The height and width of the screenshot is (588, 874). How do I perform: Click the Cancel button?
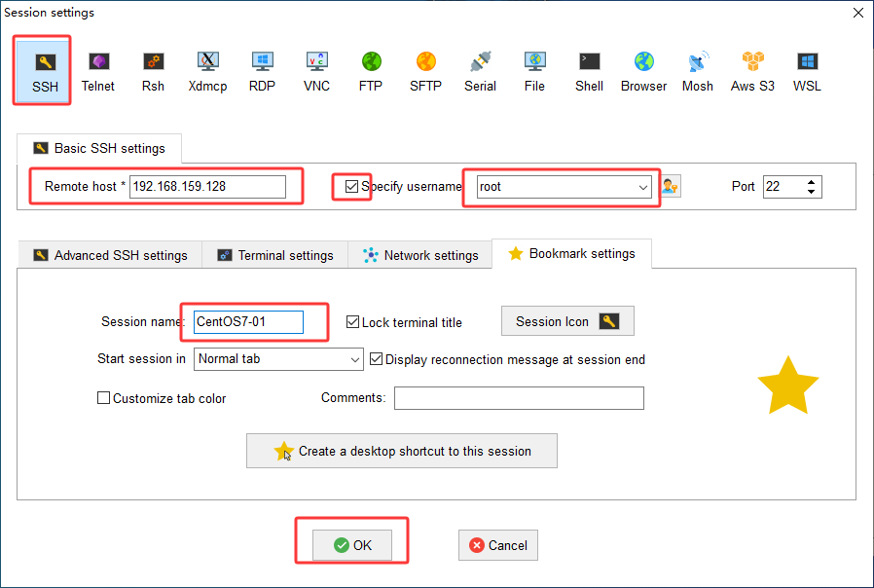(x=498, y=545)
